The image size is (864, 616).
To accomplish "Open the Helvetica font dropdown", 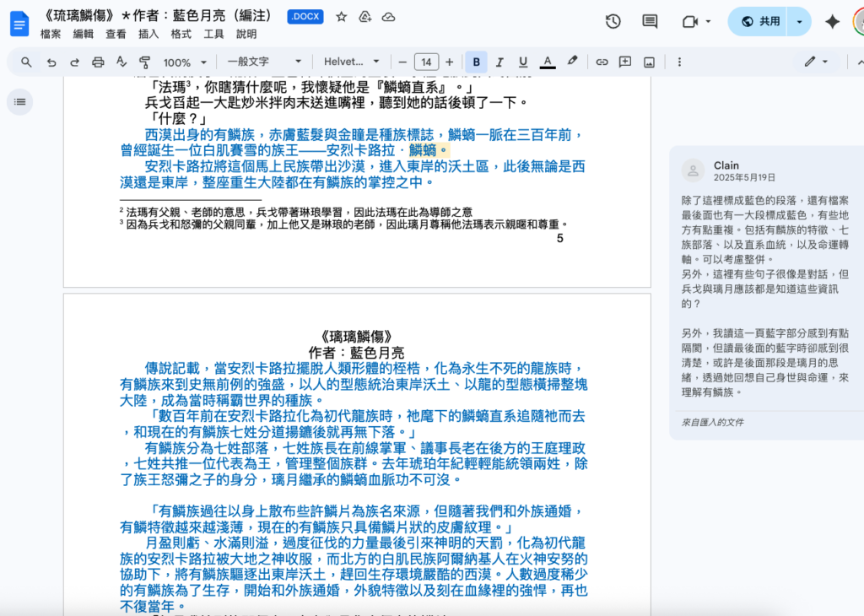I will [x=352, y=62].
